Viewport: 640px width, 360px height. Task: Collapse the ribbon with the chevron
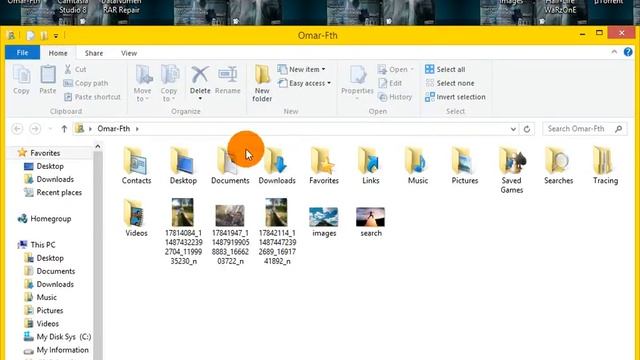click(614, 52)
